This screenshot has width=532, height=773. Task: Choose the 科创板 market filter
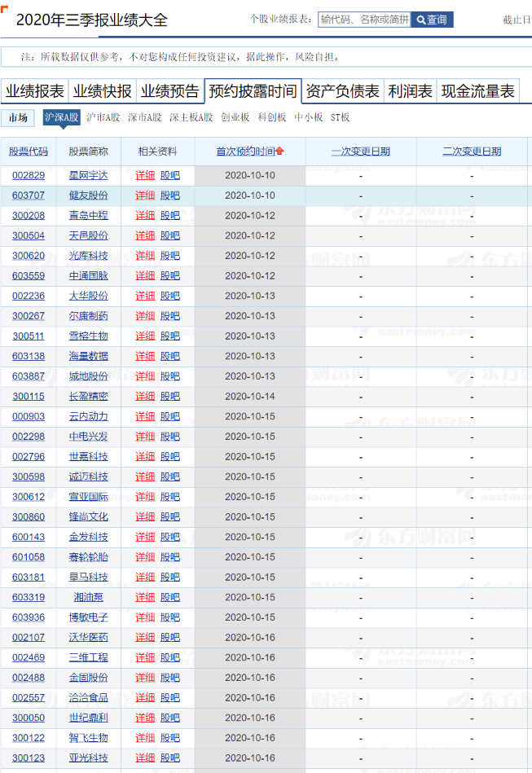pyautogui.click(x=272, y=117)
